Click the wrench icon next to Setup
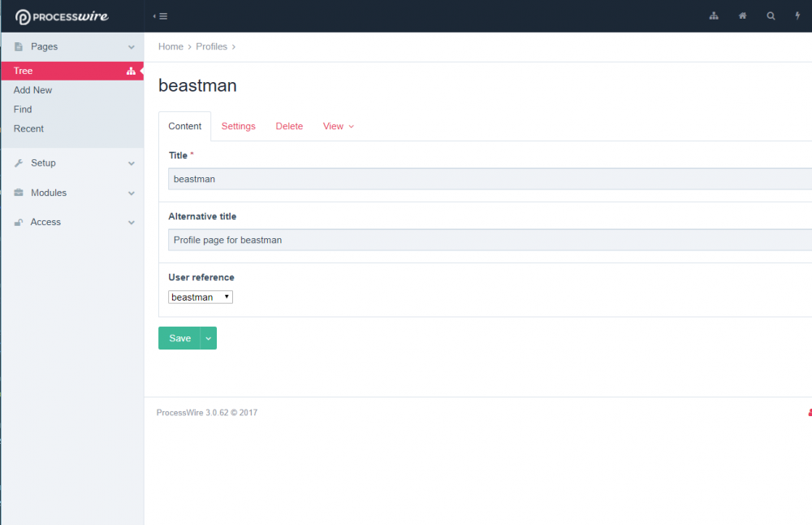Image resolution: width=812 pixels, height=525 pixels. pos(19,163)
